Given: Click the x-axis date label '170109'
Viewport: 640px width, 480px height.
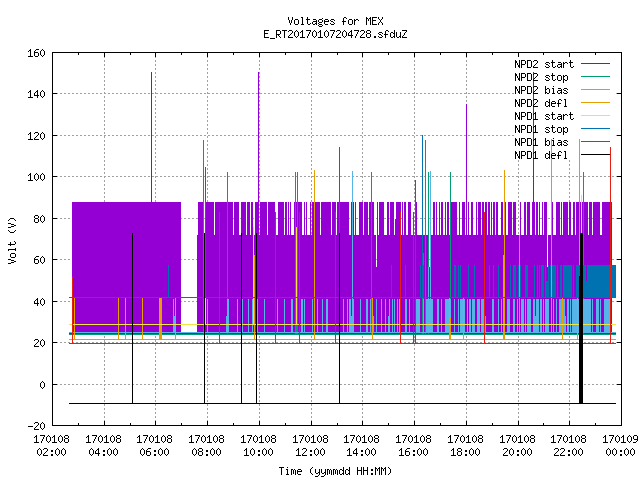Looking at the screenshot, I should click(x=620, y=439).
